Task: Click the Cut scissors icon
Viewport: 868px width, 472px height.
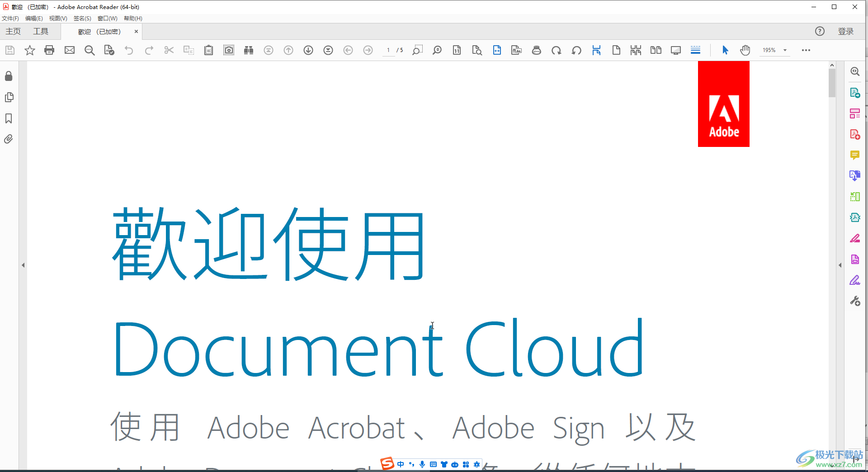Action: click(x=169, y=50)
